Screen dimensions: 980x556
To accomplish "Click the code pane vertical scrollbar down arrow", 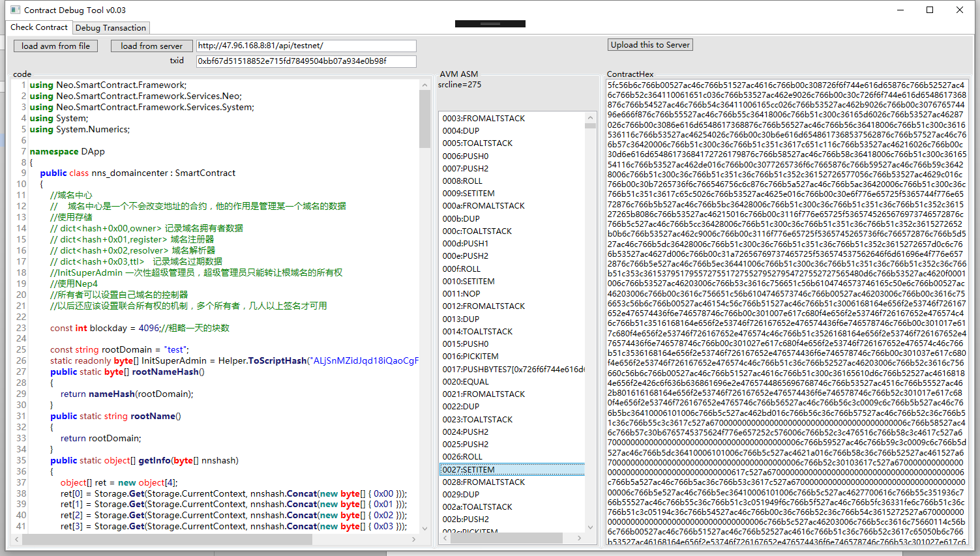I will pyautogui.click(x=424, y=529).
